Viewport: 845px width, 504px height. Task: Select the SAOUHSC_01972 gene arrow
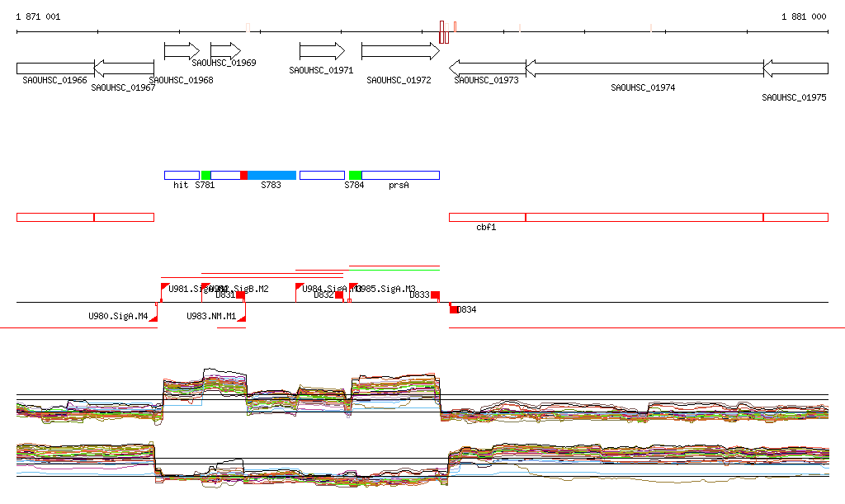(x=400, y=51)
